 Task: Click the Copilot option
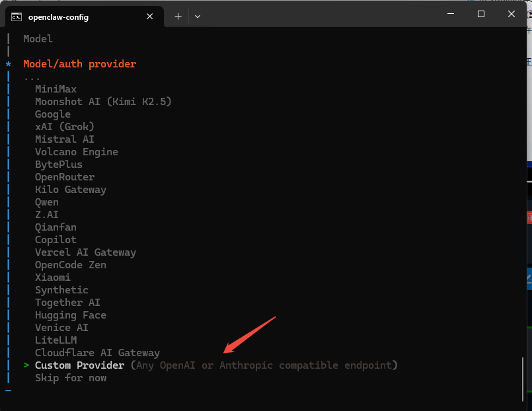[56, 240]
